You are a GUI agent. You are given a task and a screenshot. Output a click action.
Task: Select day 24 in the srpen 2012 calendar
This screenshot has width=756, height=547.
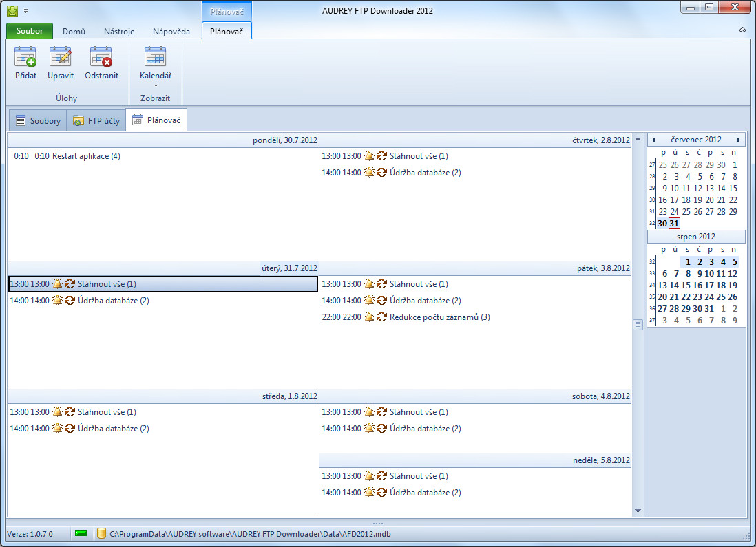click(709, 297)
